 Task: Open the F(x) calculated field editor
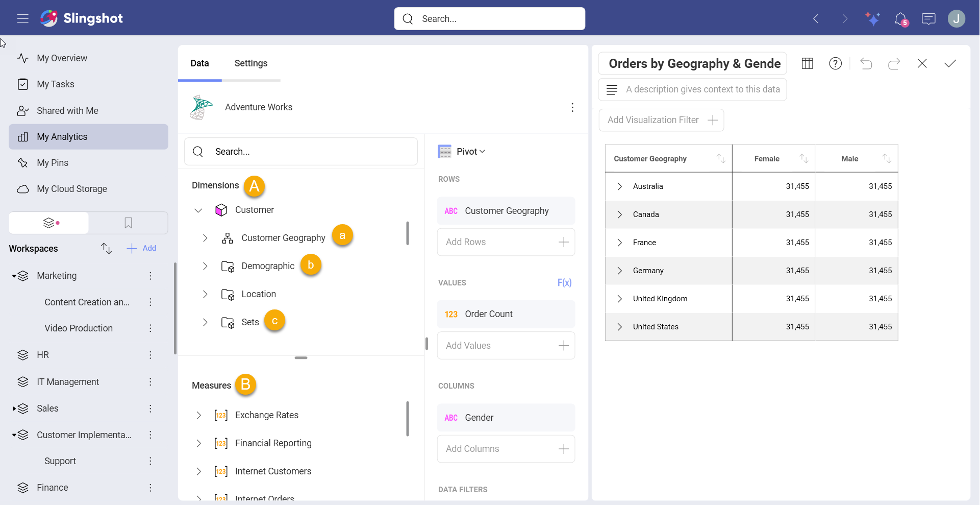coord(564,282)
